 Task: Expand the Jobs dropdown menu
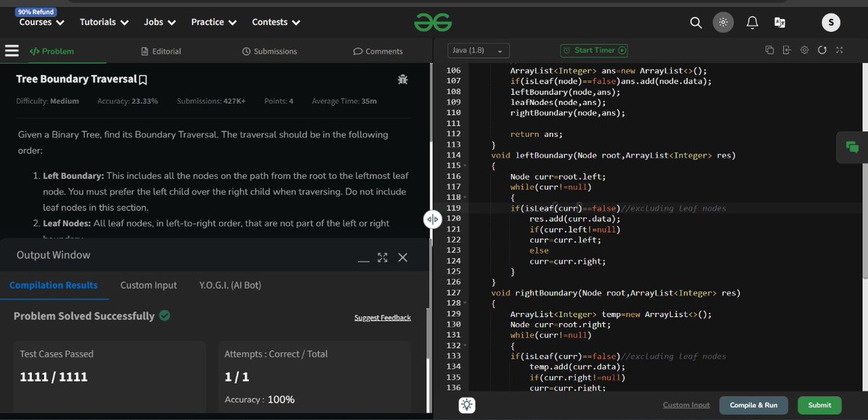point(160,22)
